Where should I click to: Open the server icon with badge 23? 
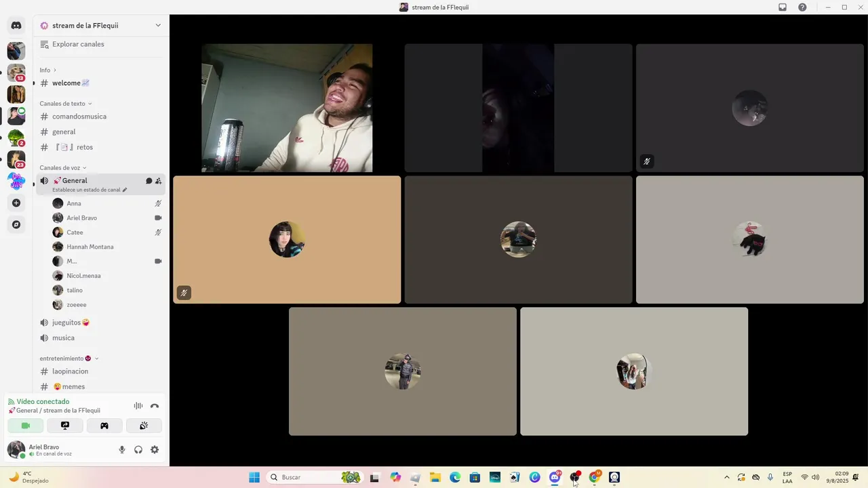pos(16,159)
